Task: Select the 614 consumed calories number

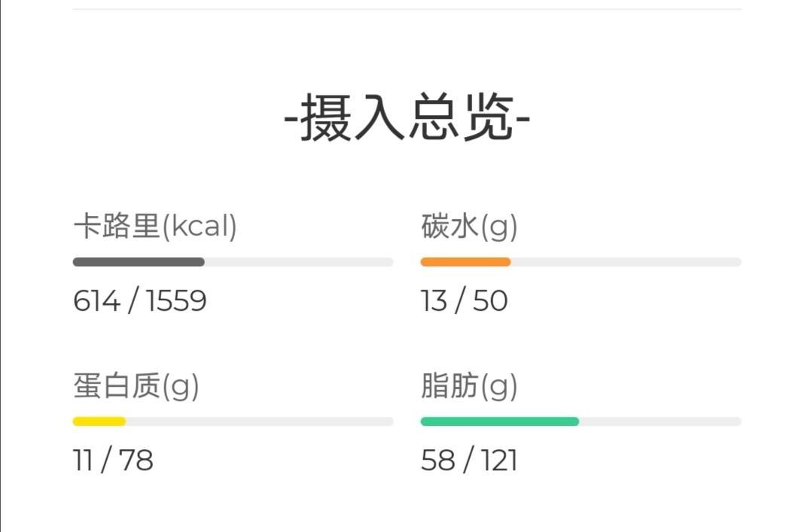Action: 96,301
